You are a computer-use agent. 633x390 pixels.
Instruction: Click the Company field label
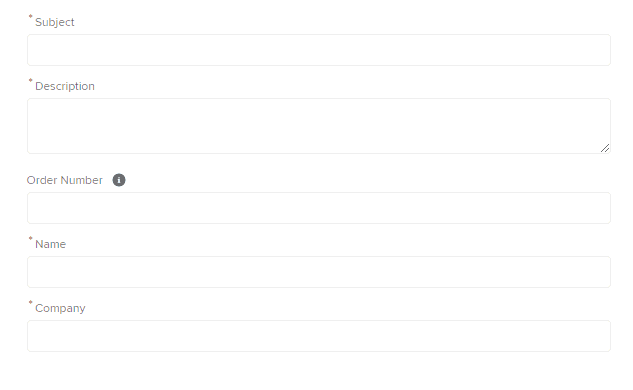60,308
